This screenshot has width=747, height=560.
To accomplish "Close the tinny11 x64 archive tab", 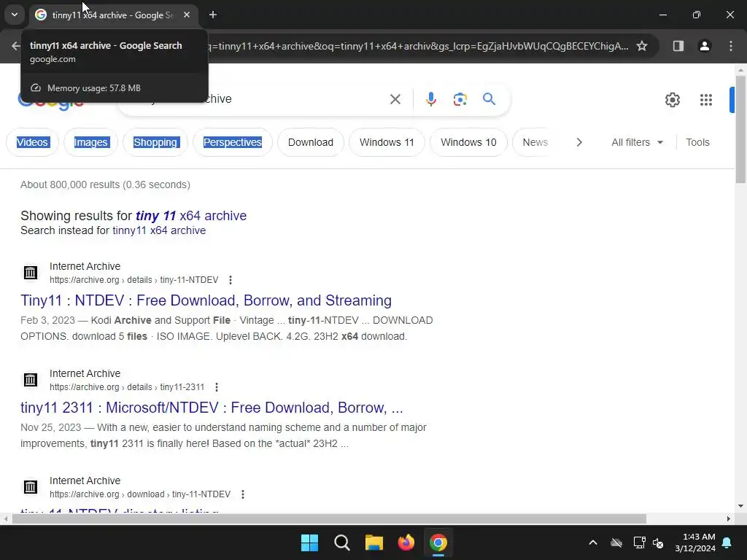I will (x=187, y=15).
